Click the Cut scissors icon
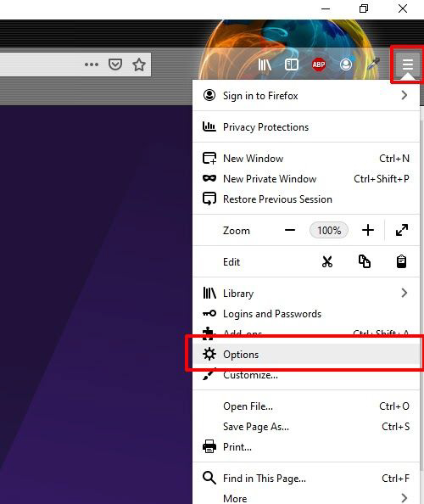The width and height of the screenshot is (424, 504). coord(327,261)
